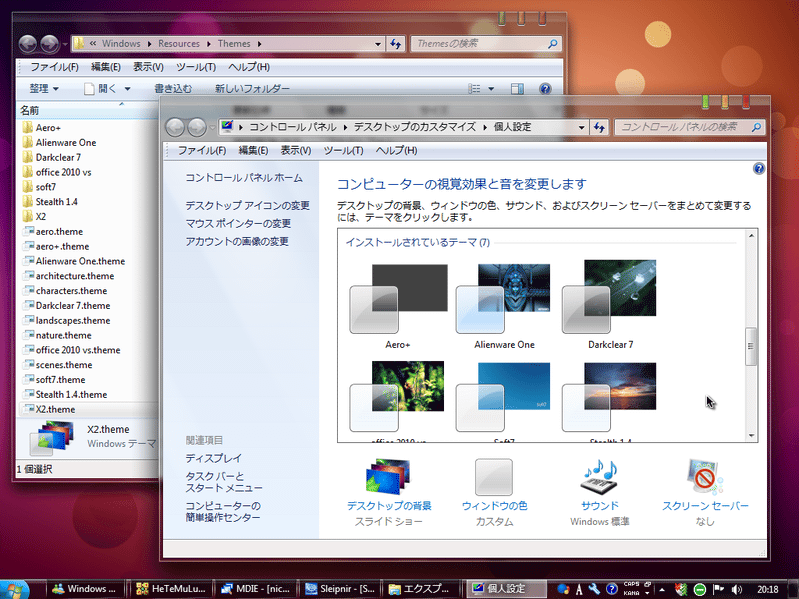The image size is (799, 599).
Task: Open help icon in Themes explorer toolbar
Action: click(545, 89)
